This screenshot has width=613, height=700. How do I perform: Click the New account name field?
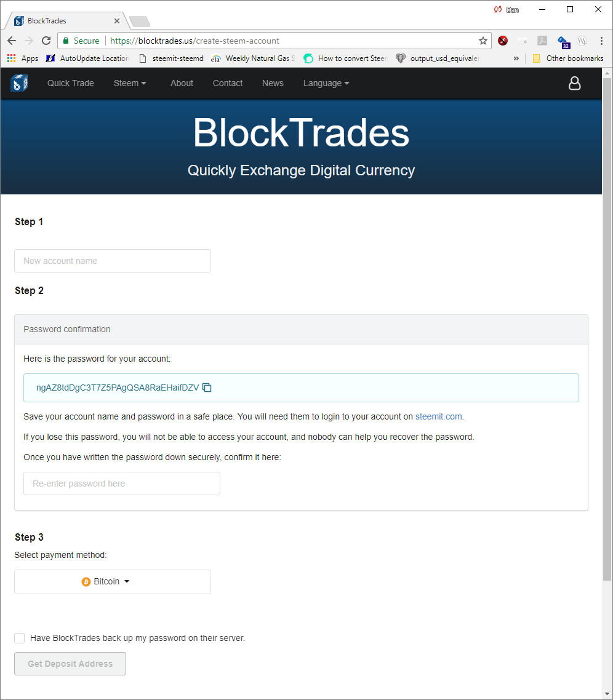tap(113, 261)
